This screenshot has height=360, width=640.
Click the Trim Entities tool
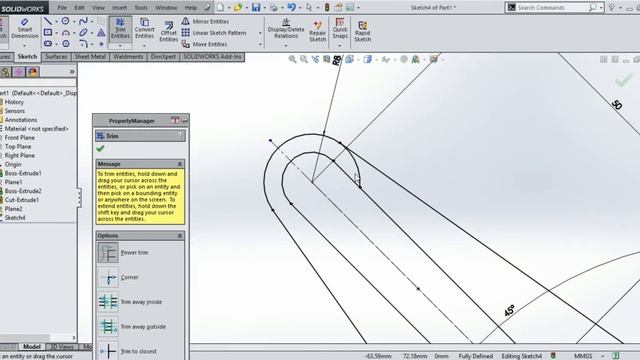click(x=120, y=28)
